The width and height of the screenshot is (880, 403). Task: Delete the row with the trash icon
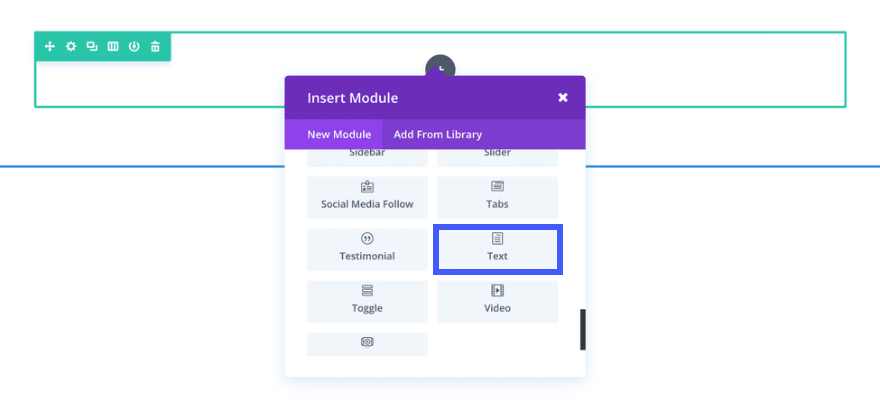coord(155,47)
